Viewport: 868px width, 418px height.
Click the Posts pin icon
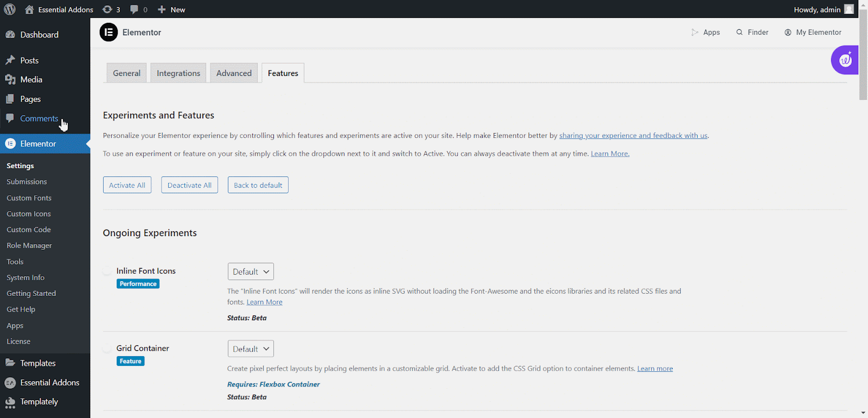(10, 60)
